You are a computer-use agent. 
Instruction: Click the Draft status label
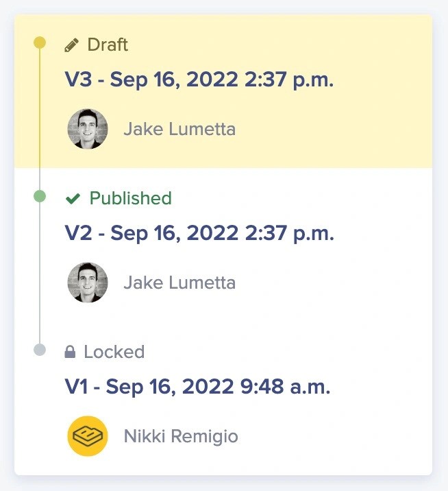[x=108, y=45]
